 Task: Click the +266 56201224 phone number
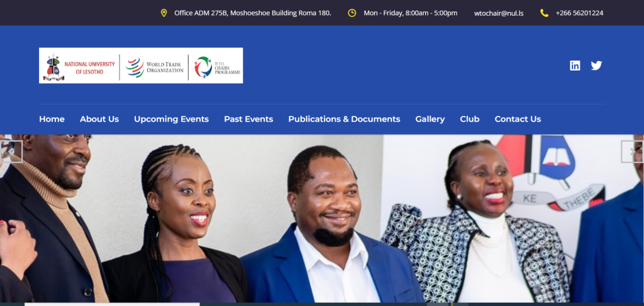pos(579,13)
